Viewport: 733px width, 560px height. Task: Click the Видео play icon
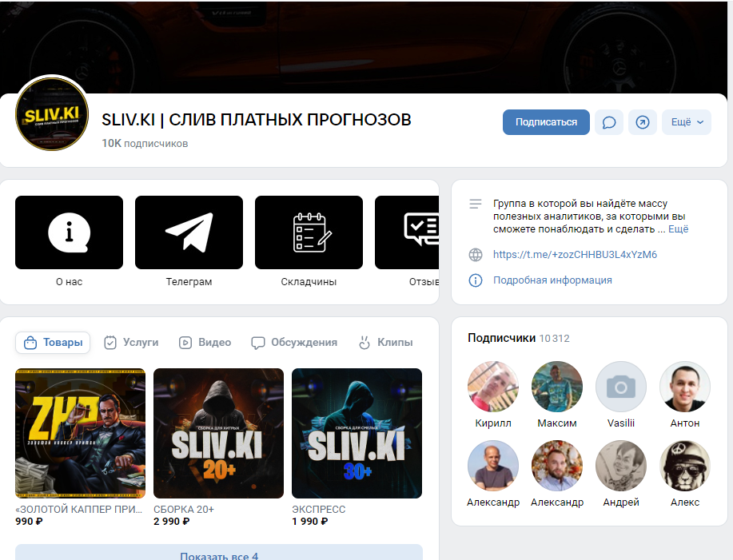pyautogui.click(x=185, y=343)
